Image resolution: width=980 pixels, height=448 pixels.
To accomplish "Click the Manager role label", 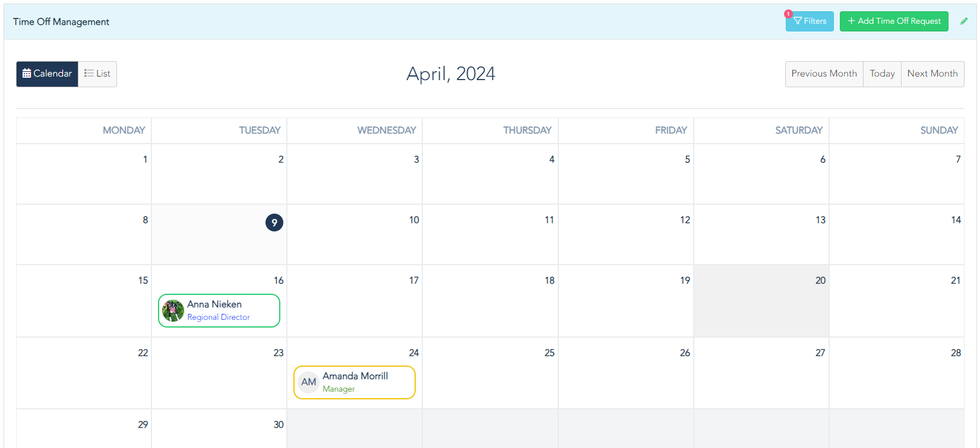I will [339, 389].
